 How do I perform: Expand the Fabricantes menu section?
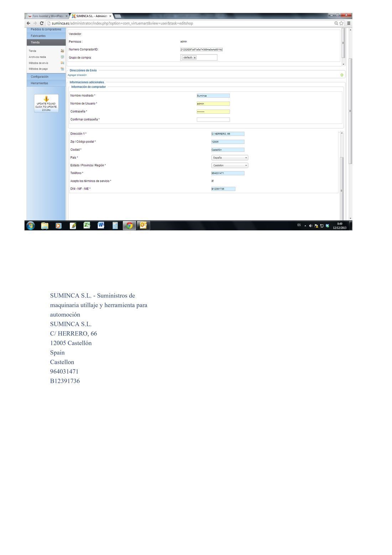click(46, 36)
